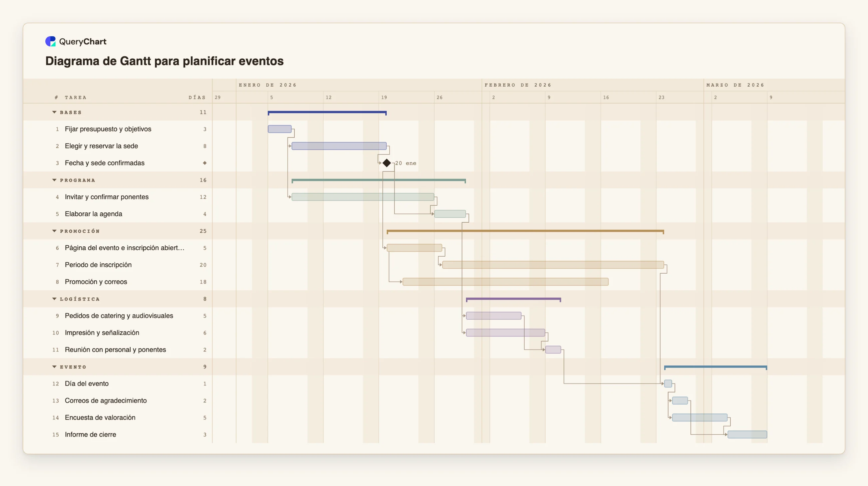Click the days value 16 for PROGRAMA
The width and height of the screenshot is (868, 486).
coord(203,180)
